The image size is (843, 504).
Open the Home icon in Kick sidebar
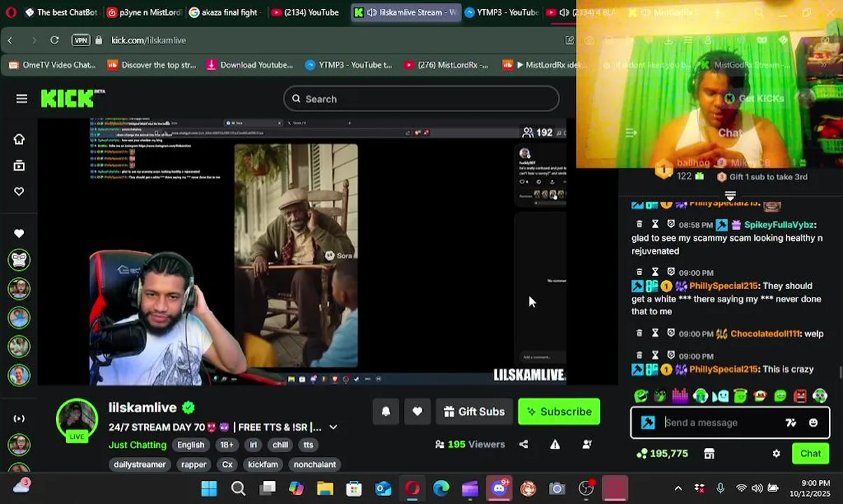tap(19, 139)
